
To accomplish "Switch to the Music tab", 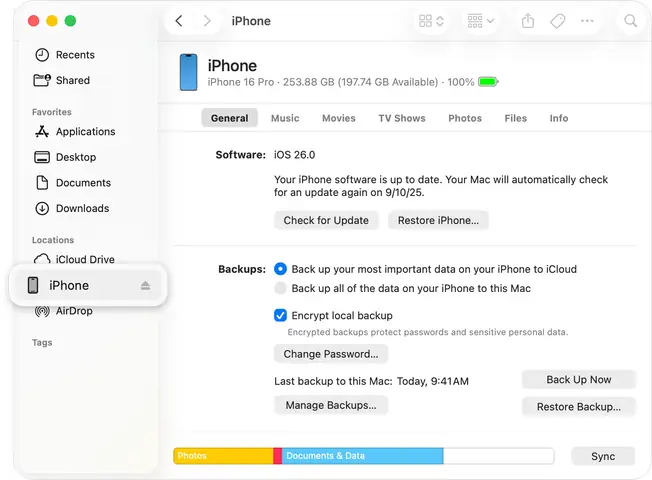I will pyautogui.click(x=285, y=118).
